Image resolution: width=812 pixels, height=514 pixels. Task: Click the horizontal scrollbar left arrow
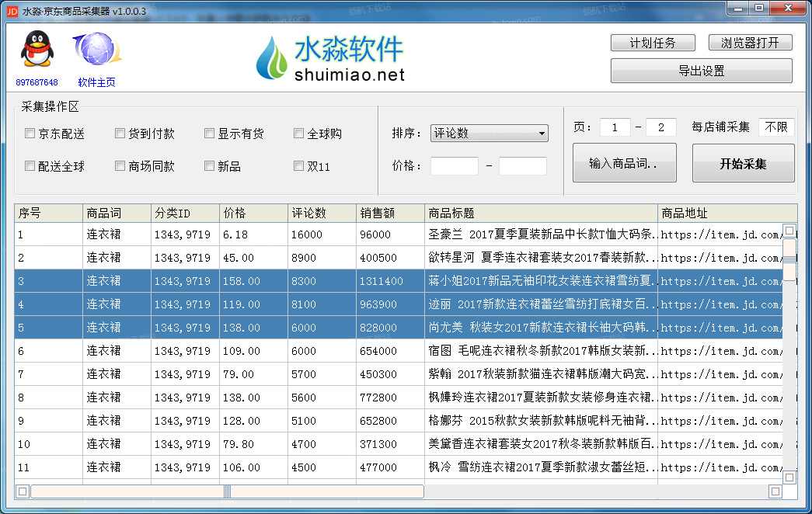click(23, 491)
